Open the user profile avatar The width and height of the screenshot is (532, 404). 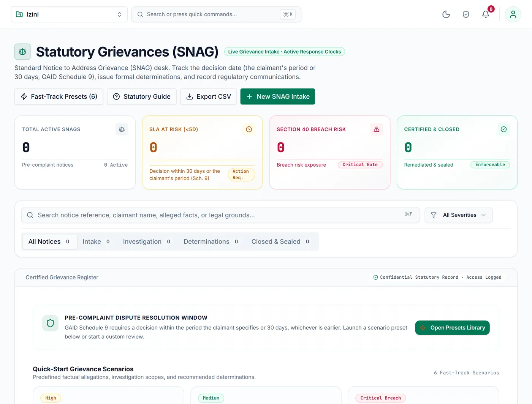point(513,14)
